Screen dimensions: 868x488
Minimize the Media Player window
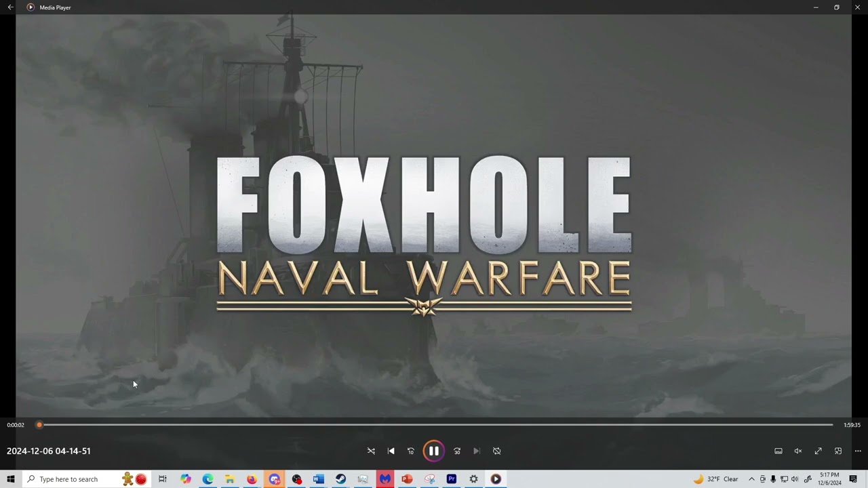(x=816, y=7)
